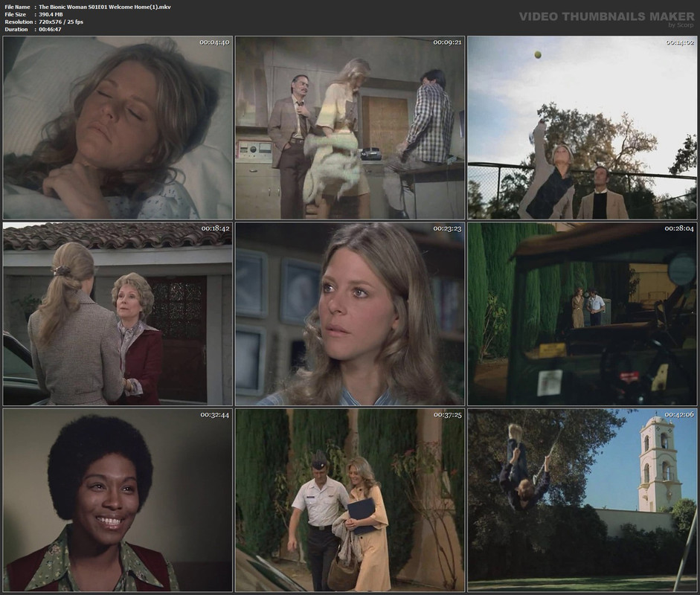
Task: Select the thumbnail at 00:04:40
Action: (118, 128)
